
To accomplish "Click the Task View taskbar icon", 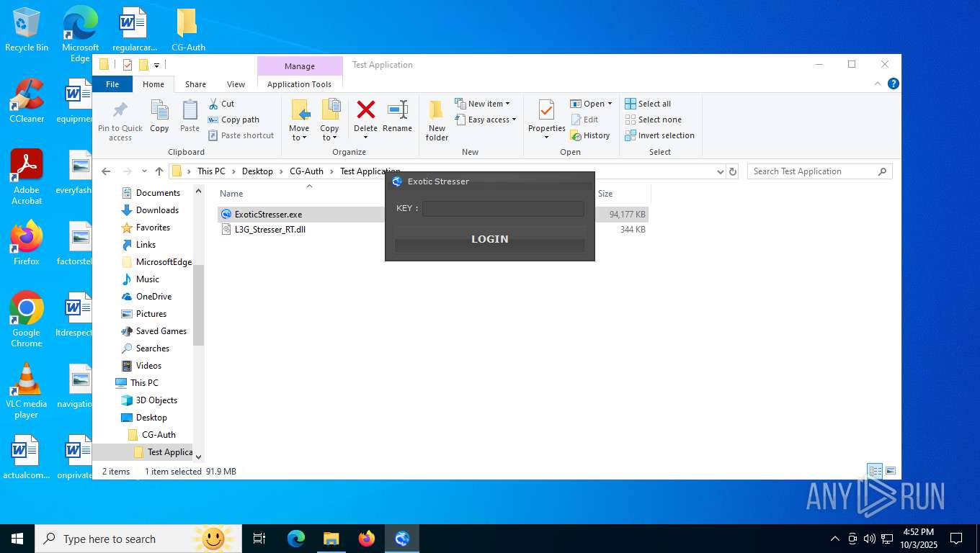I will coord(259,539).
